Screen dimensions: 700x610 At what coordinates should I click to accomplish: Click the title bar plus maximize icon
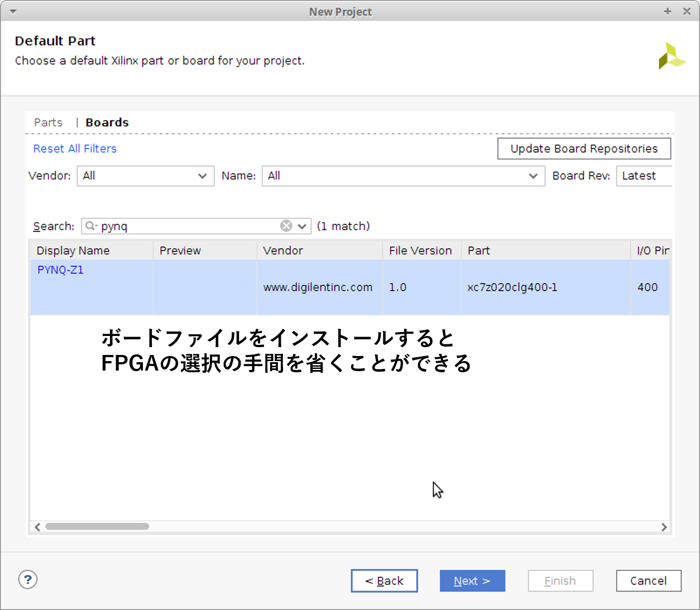(667, 12)
